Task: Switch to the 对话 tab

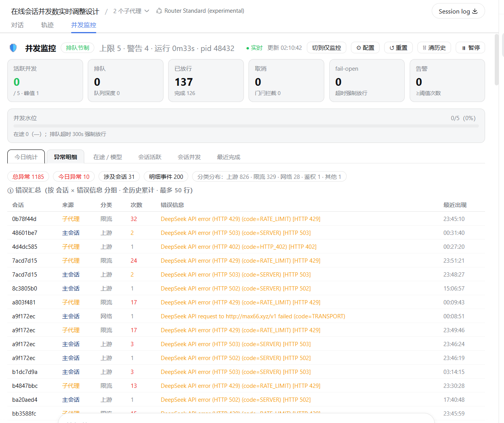Action: click(x=17, y=25)
